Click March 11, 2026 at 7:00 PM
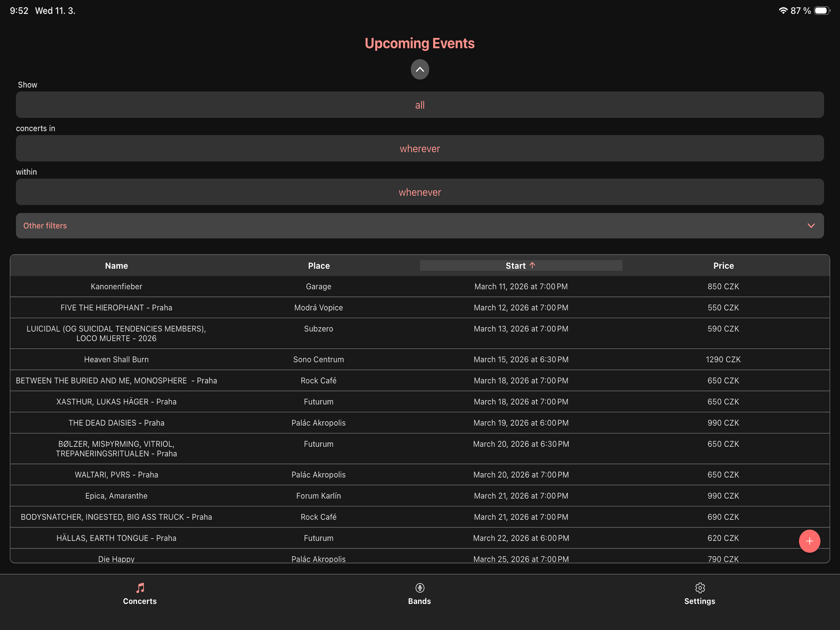 coord(521,286)
